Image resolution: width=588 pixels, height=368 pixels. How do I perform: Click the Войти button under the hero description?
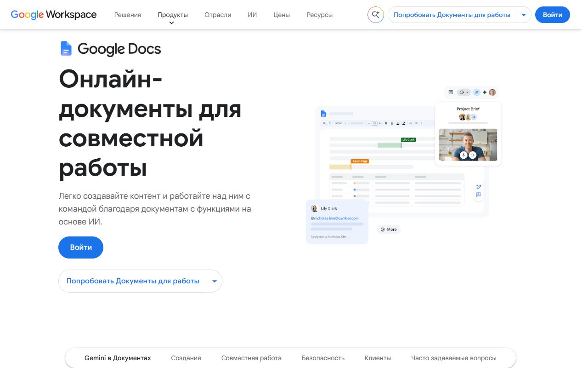tap(81, 247)
